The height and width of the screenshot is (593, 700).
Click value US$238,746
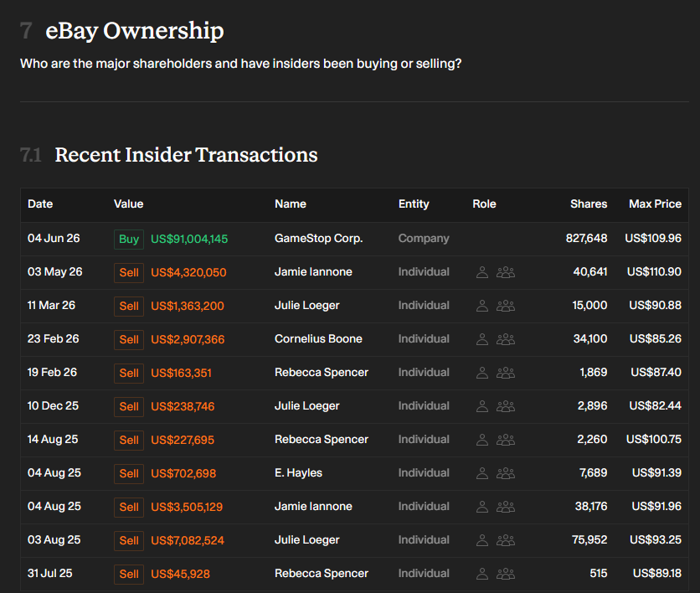(x=183, y=407)
